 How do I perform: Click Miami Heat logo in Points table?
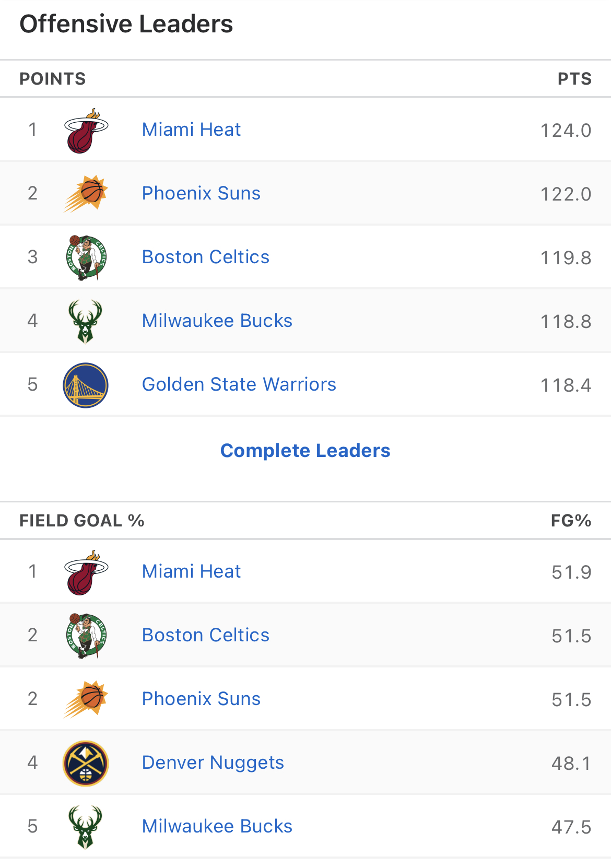tap(86, 131)
